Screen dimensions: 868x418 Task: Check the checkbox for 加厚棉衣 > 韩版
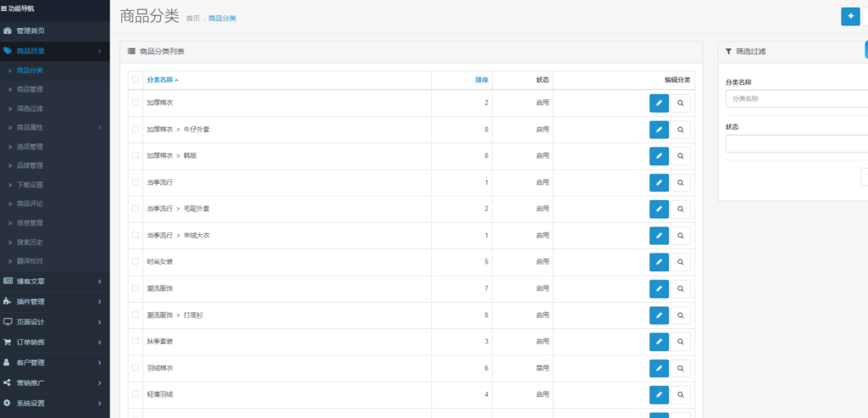135,156
